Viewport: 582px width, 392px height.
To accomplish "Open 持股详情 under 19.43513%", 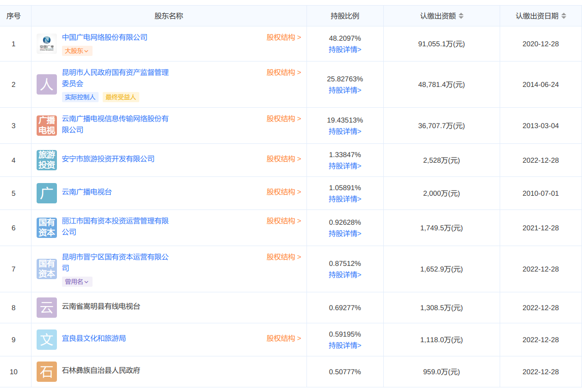I will (345, 131).
